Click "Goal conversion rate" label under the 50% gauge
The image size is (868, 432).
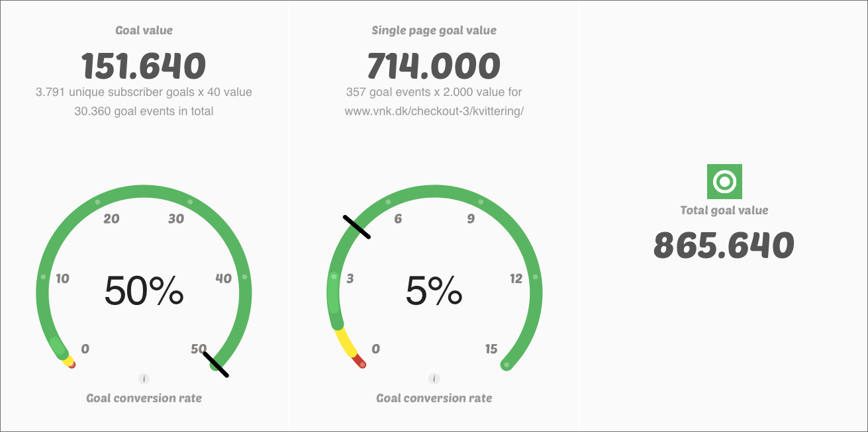(144, 398)
